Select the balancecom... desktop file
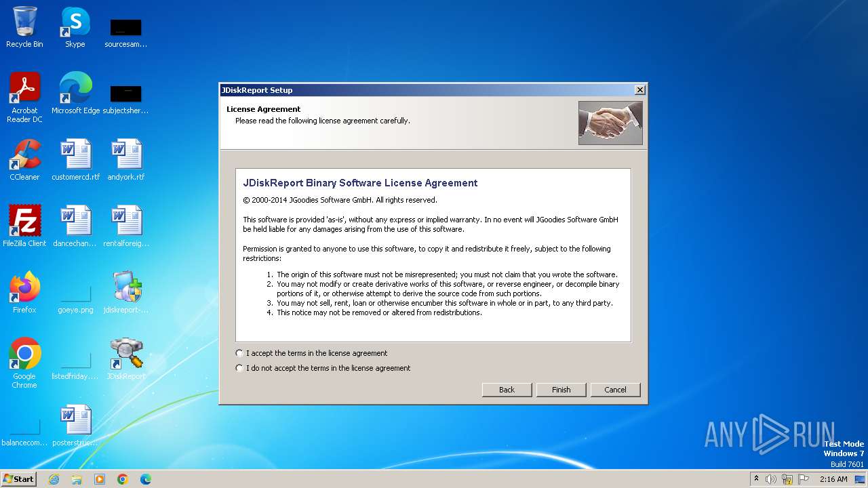 point(25,431)
